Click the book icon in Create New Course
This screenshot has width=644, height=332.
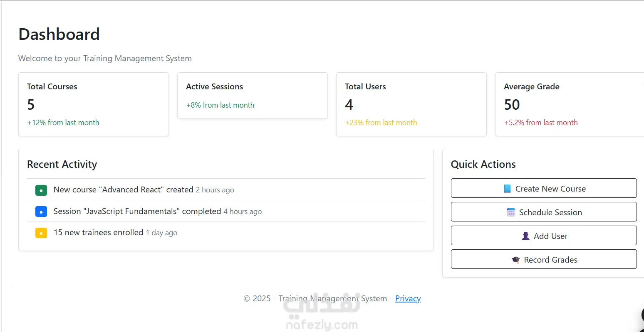click(x=507, y=189)
